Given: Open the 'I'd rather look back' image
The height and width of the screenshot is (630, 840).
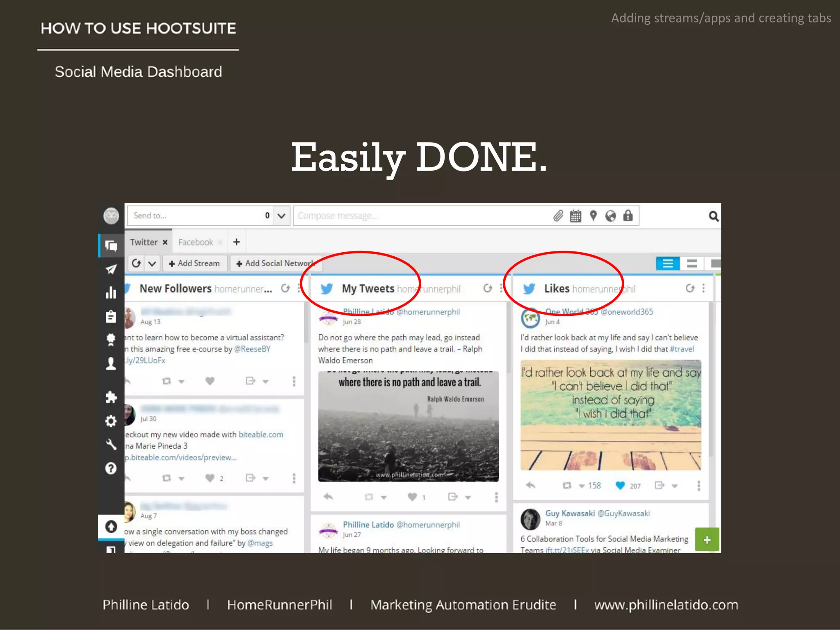Looking at the screenshot, I should click(x=611, y=415).
